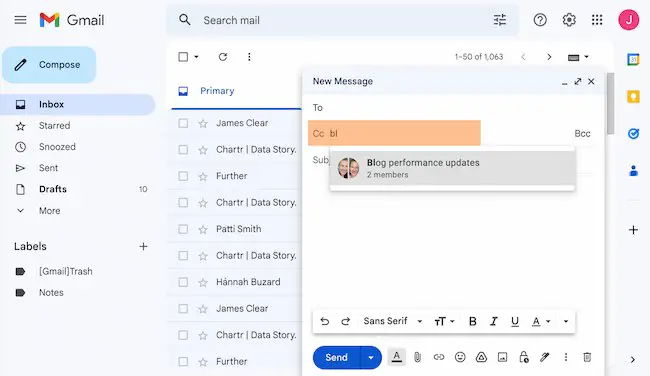Open Google Calendar side panel

(x=633, y=59)
